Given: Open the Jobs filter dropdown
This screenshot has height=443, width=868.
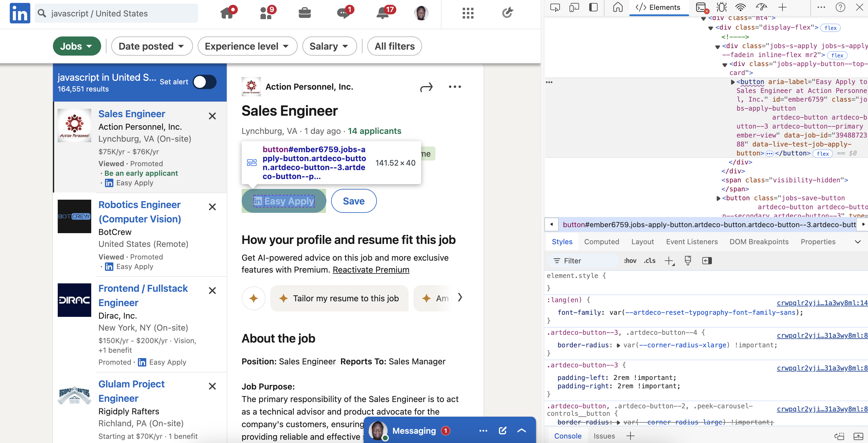Looking at the screenshot, I should (x=77, y=46).
